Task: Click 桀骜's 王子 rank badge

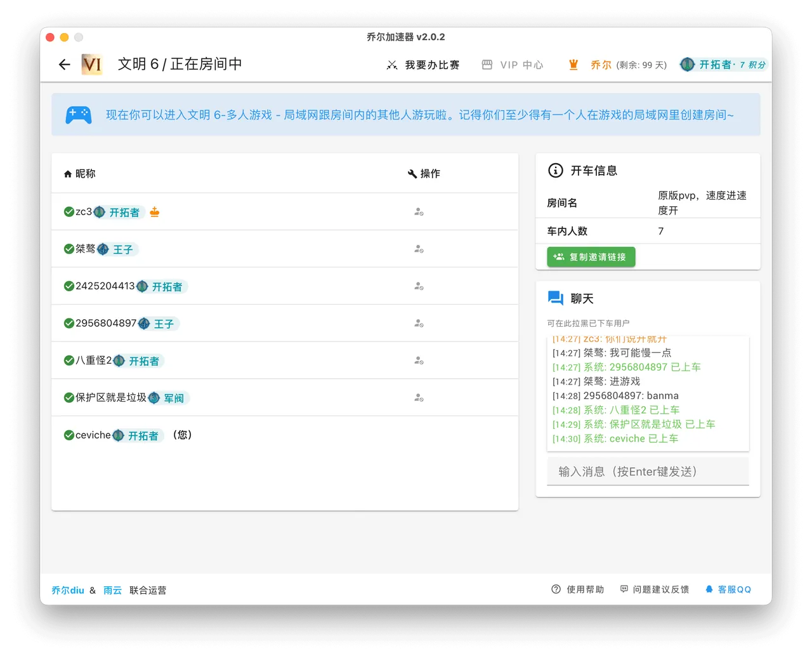Action: tap(117, 249)
